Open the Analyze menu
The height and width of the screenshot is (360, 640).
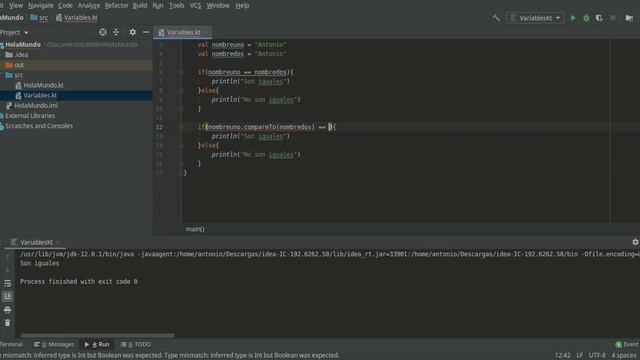pyautogui.click(x=89, y=6)
